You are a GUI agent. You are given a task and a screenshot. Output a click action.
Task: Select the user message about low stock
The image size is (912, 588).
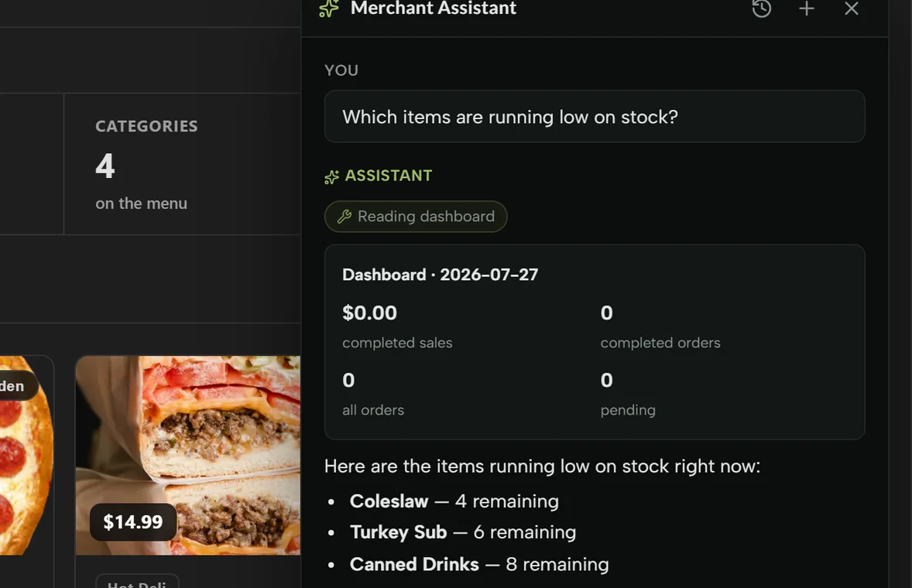coord(595,116)
